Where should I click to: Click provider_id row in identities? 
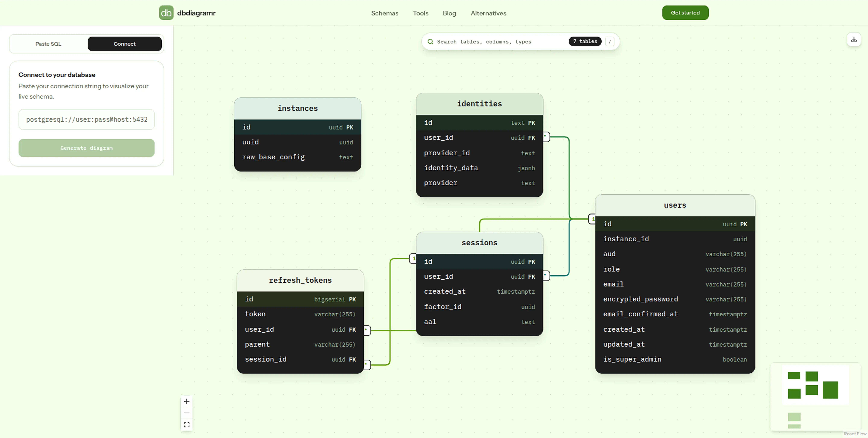479,153
